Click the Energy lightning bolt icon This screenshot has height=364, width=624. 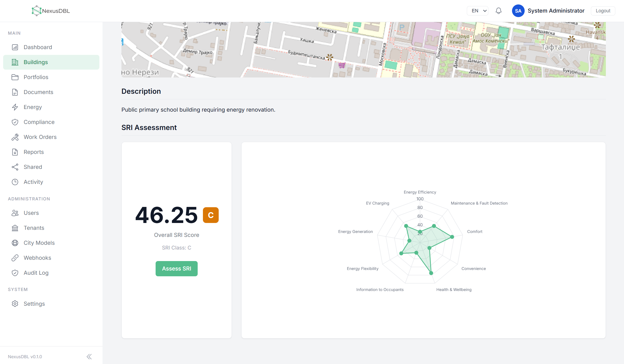coord(15,107)
